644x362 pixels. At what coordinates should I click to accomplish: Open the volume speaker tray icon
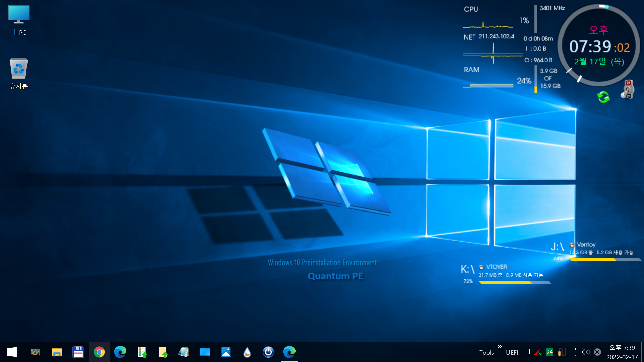pos(586,352)
